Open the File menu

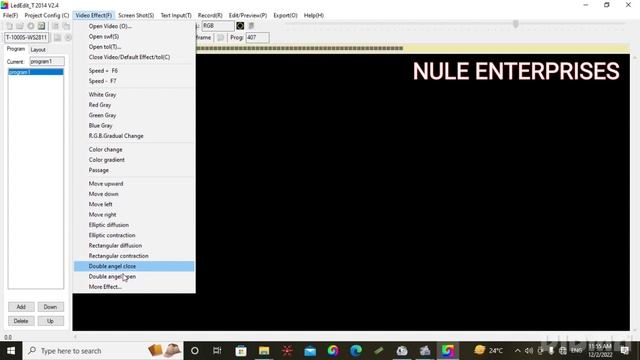(x=10, y=15)
